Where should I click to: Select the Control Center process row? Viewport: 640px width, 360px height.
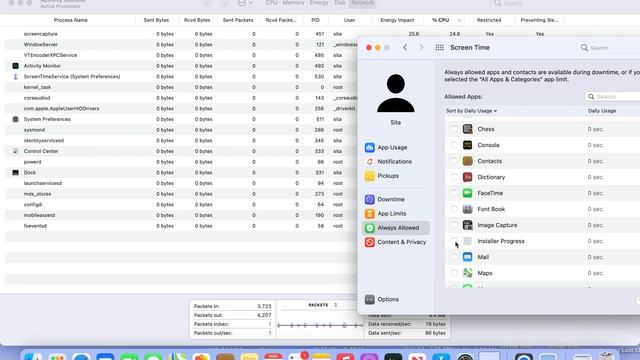pos(180,151)
